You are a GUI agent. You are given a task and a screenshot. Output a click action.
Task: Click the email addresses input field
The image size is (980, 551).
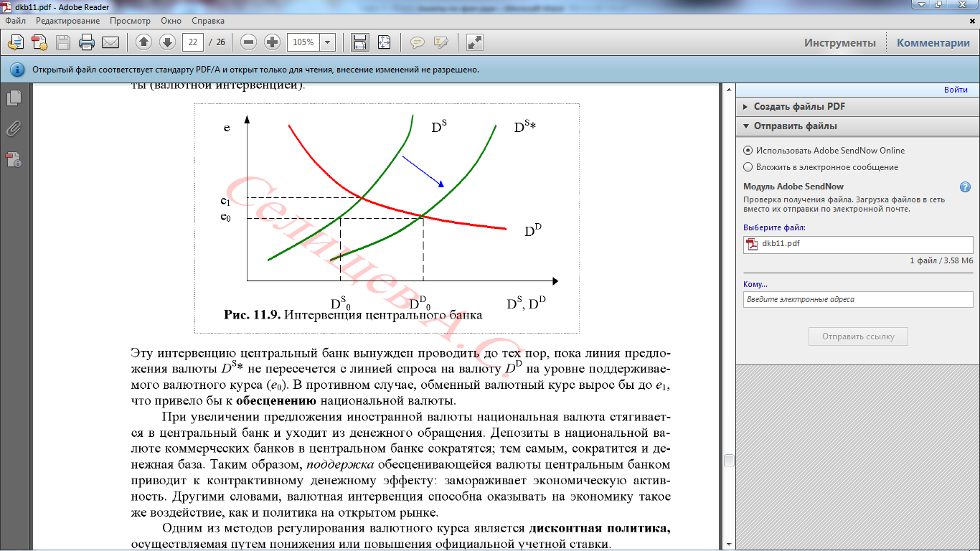(858, 299)
